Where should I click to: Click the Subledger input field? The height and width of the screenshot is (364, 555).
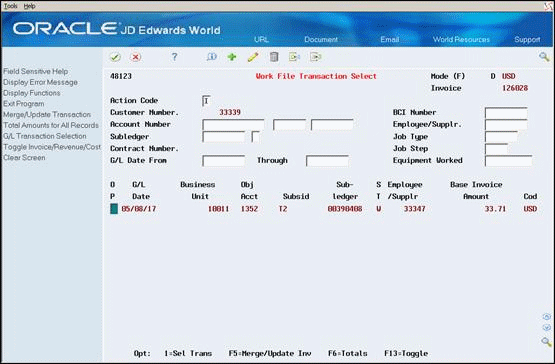pos(223,137)
